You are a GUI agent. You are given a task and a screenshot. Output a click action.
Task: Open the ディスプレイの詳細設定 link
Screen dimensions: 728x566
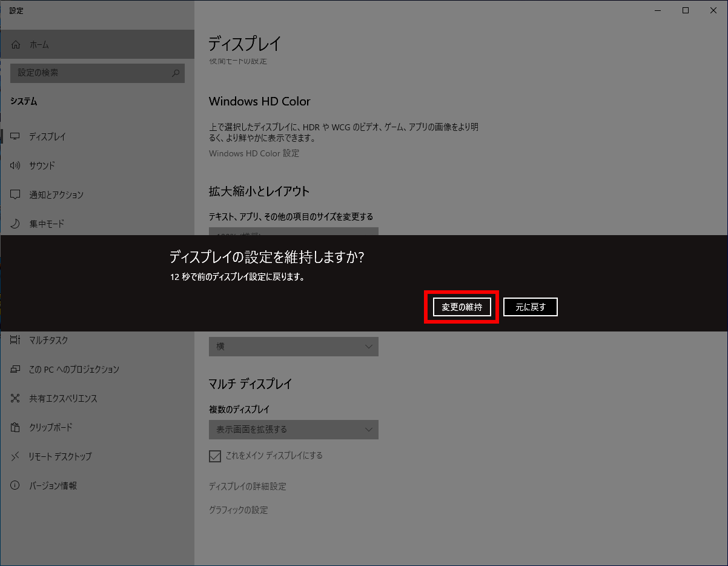pos(247,487)
